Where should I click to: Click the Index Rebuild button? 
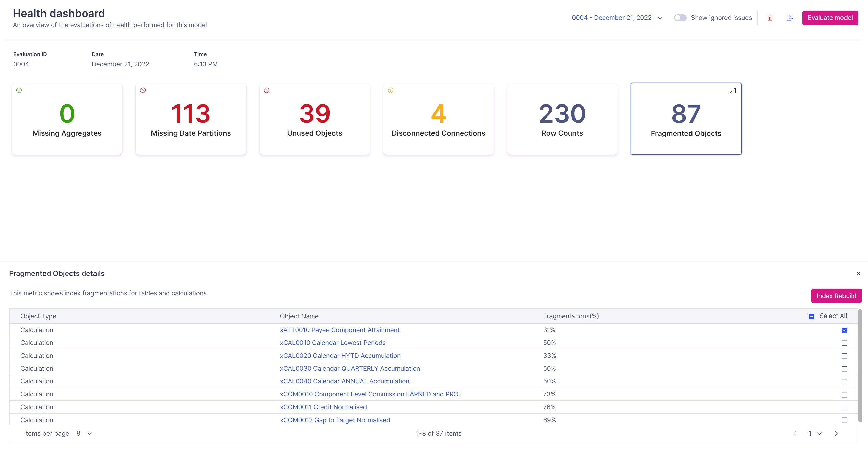coord(836,296)
